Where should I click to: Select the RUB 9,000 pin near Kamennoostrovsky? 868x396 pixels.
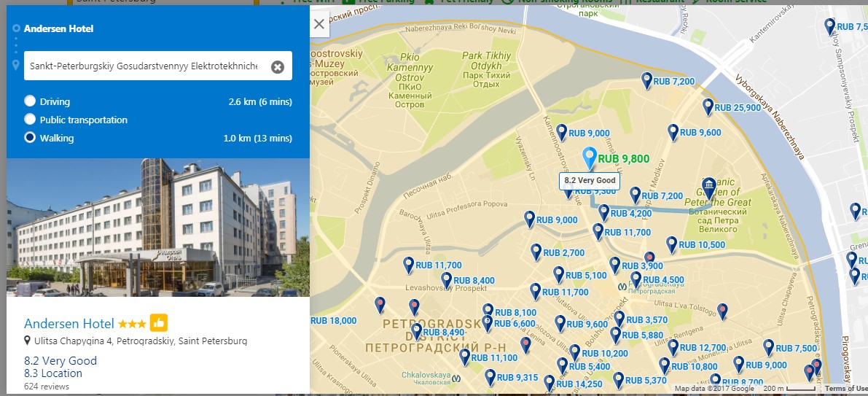click(x=562, y=133)
